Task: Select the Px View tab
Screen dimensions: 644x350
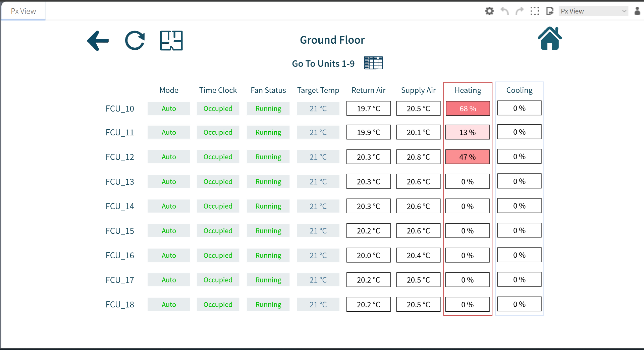Action: click(23, 11)
